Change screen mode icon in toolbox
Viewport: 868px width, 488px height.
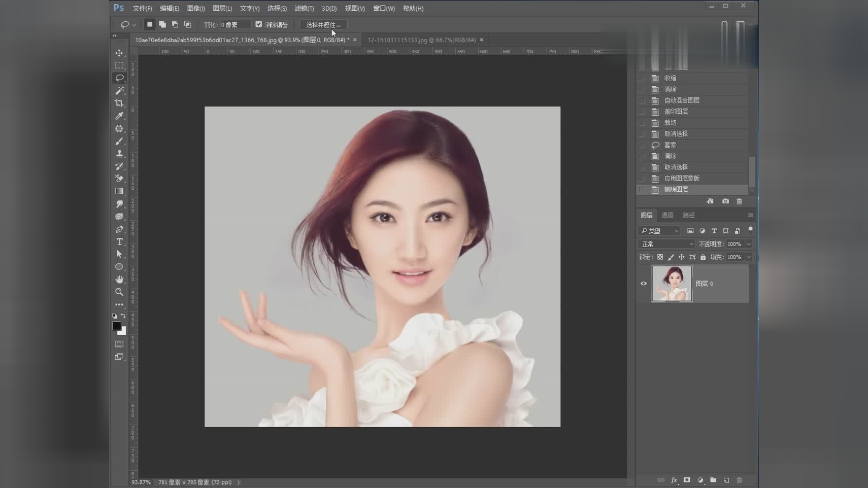pos(119,357)
